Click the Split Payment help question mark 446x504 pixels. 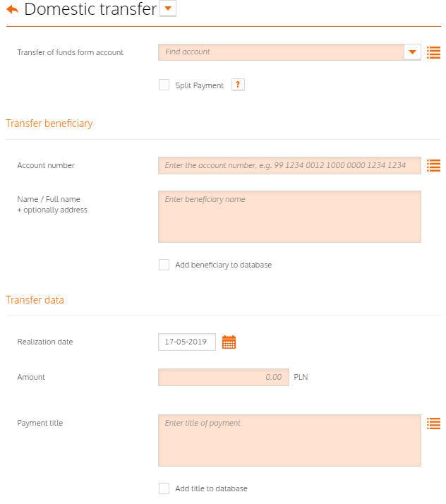(x=238, y=85)
